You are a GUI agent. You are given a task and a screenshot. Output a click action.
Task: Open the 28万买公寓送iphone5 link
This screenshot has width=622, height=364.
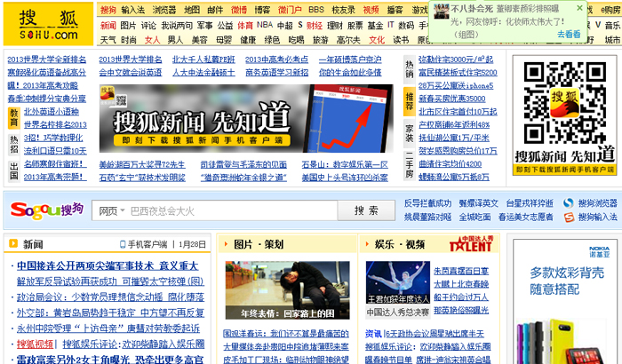(x=456, y=85)
